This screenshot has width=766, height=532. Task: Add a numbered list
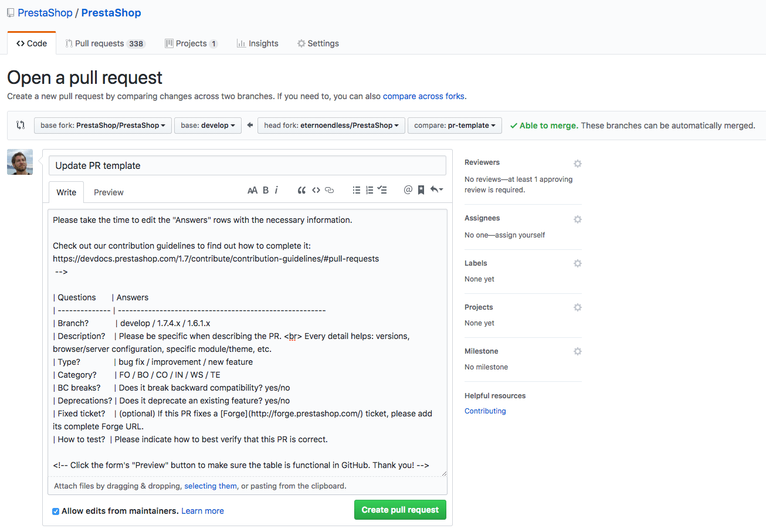click(370, 189)
